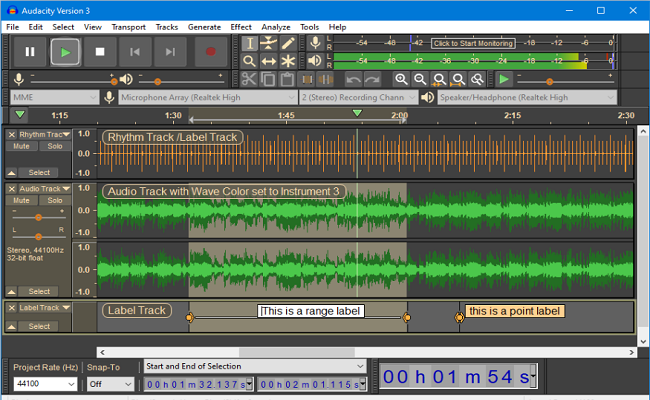Click the Play-at-Speed green button
Image resolution: width=650 pixels, height=400 pixels.
coord(504,79)
